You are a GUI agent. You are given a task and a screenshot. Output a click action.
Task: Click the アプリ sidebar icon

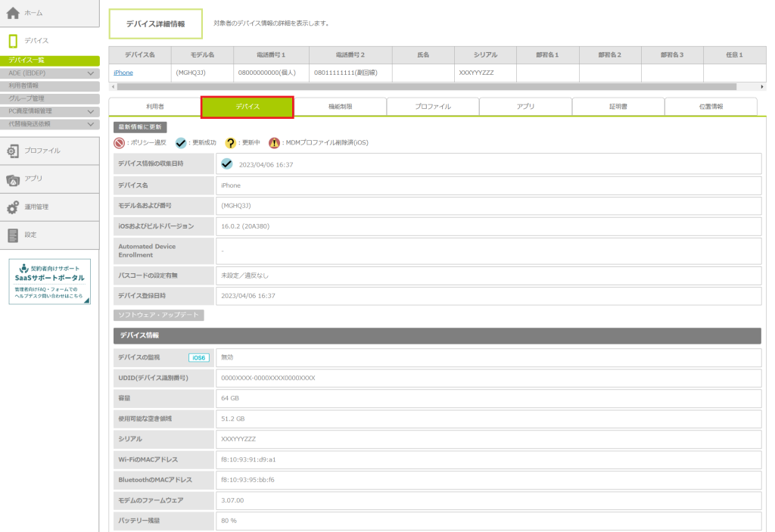[x=13, y=179]
